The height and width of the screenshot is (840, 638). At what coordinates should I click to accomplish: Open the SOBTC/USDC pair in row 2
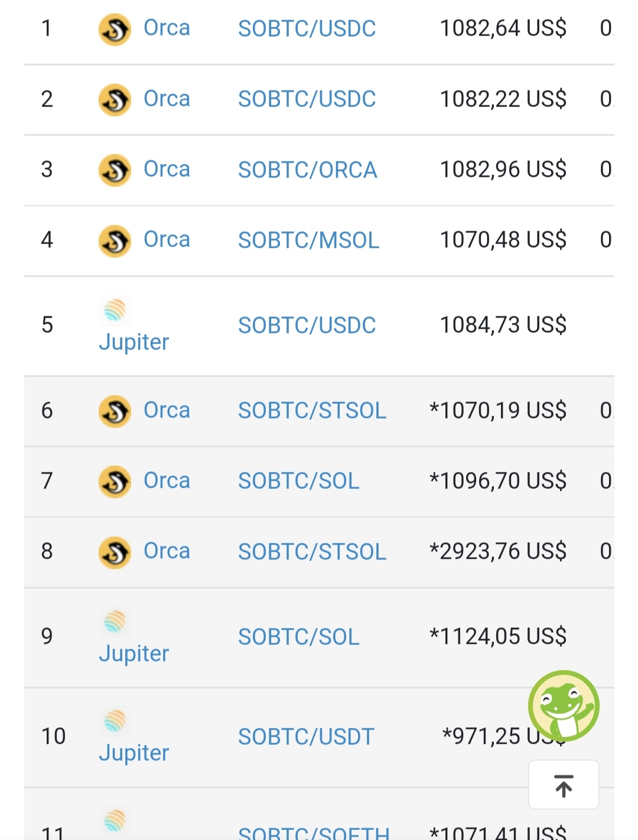pyautogui.click(x=307, y=99)
